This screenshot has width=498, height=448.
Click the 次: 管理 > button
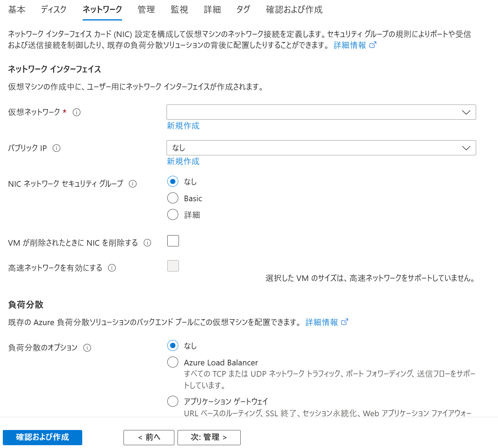tap(209, 437)
